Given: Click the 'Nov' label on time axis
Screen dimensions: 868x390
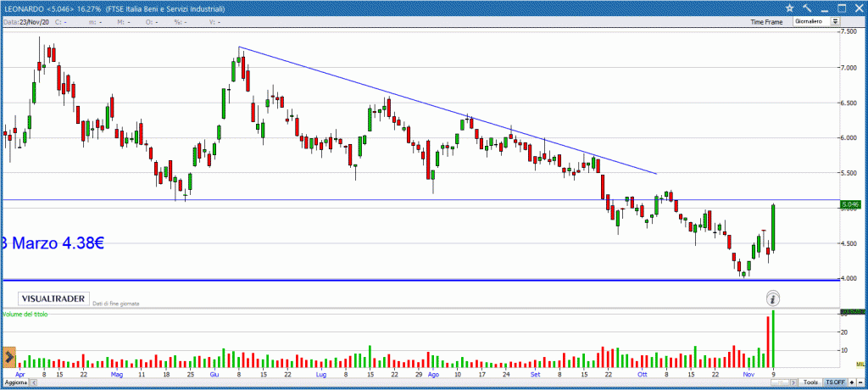Looking at the screenshot, I should pyautogui.click(x=748, y=375).
